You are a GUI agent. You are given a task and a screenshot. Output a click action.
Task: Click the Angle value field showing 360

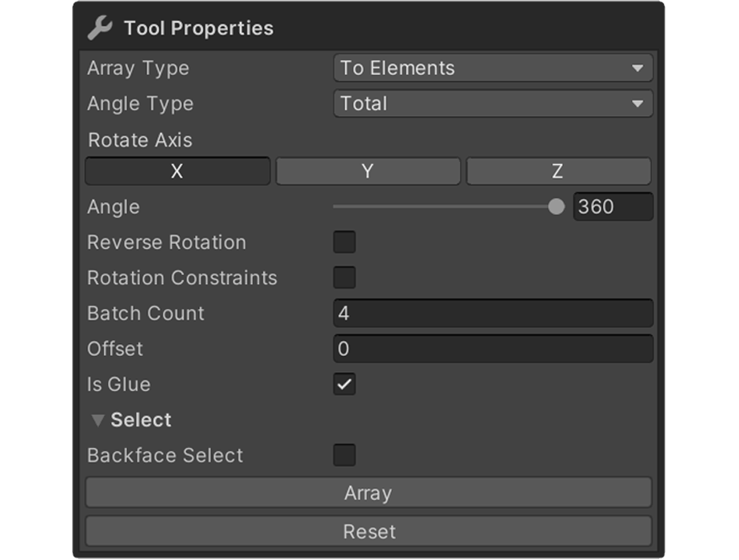[613, 206]
